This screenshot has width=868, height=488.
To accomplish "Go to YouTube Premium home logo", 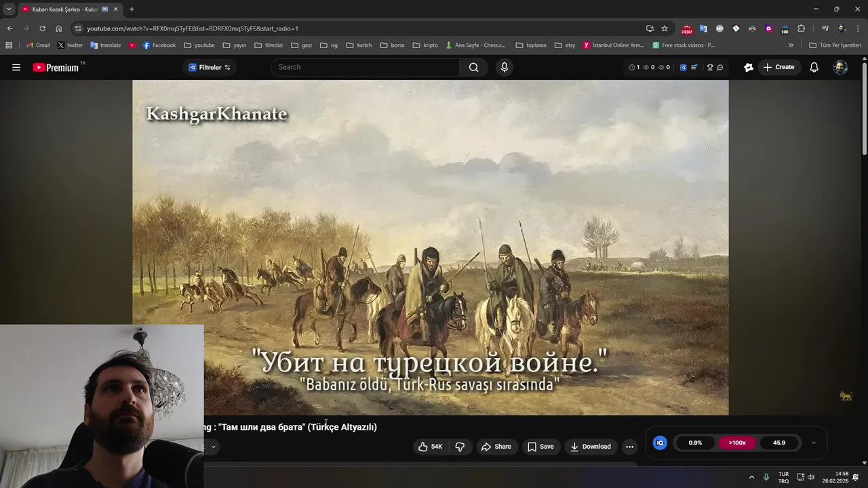I will pos(56,67).
